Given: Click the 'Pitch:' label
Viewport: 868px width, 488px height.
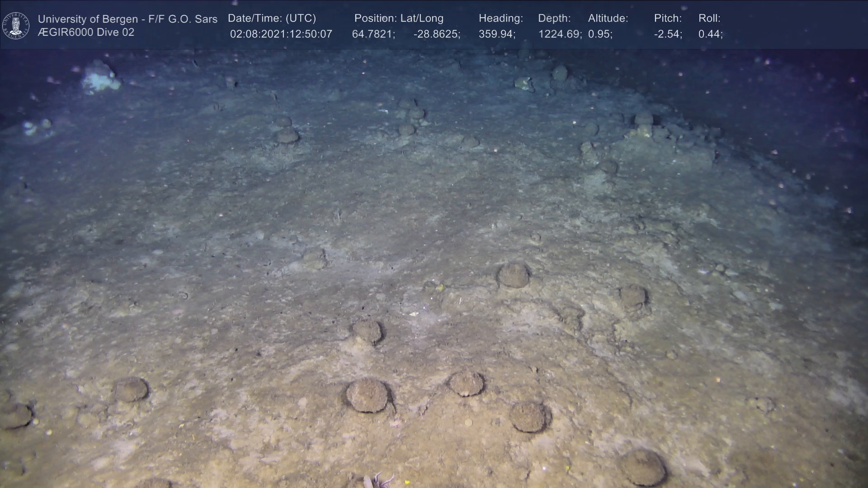Looking at the screenshot, I should click(x=668, y=19).
